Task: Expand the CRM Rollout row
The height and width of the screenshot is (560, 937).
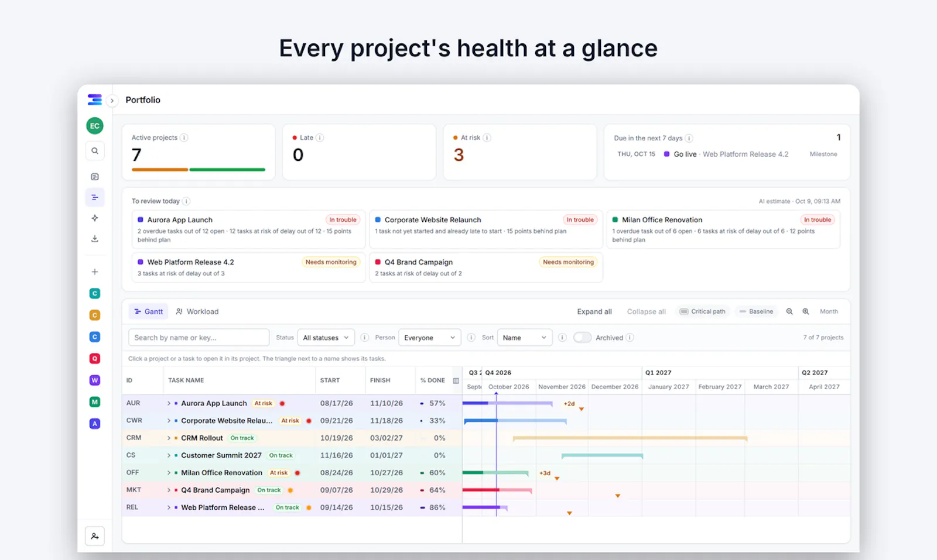Action: pyautogui.click(x=169, y=438)
